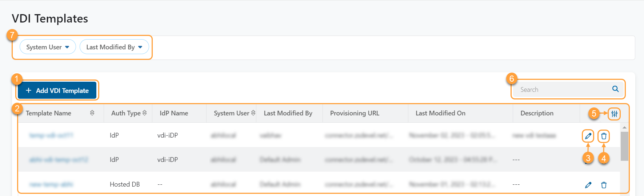Open the third row template name link
The image size is (644, 196).
tap(51, 184)
